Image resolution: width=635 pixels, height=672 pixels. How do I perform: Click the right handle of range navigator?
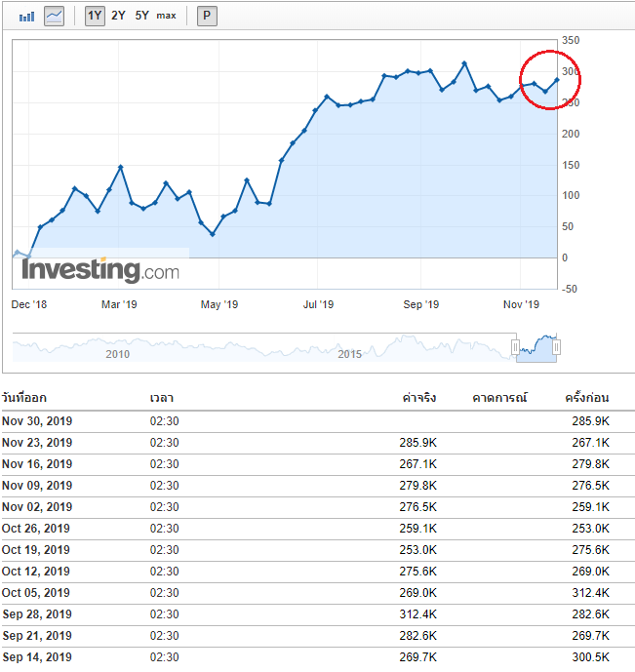[x=556, y=348]
